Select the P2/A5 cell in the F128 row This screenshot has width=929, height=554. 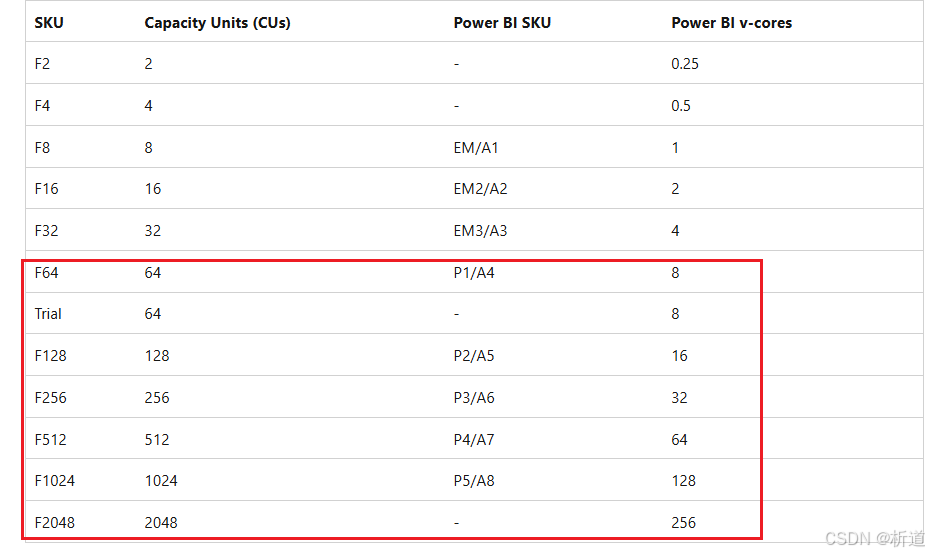point(474,356)
